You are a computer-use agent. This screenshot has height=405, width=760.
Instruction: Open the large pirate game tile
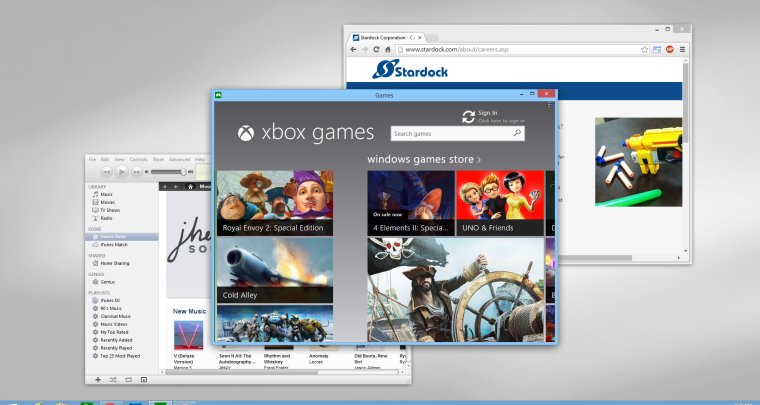[x=456, y=290]
